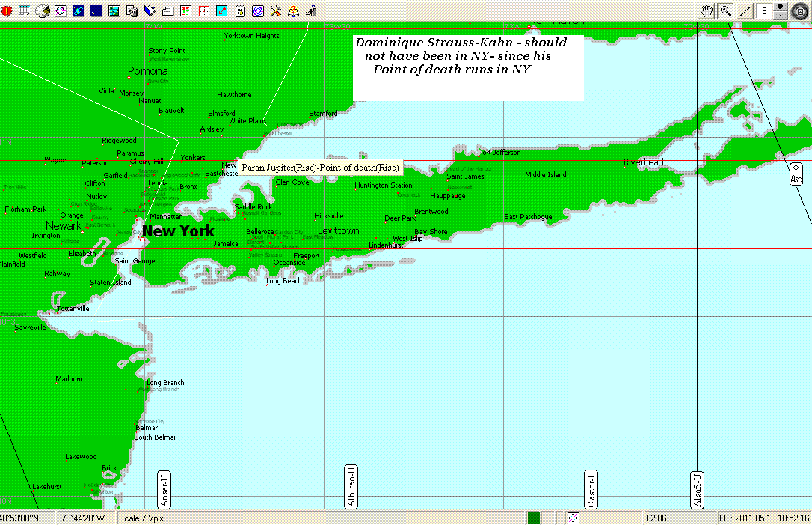Open the notepad notes icon
The width and height of the screenshot is (812, 525).
pyautogui.click(x=240, y=11)
